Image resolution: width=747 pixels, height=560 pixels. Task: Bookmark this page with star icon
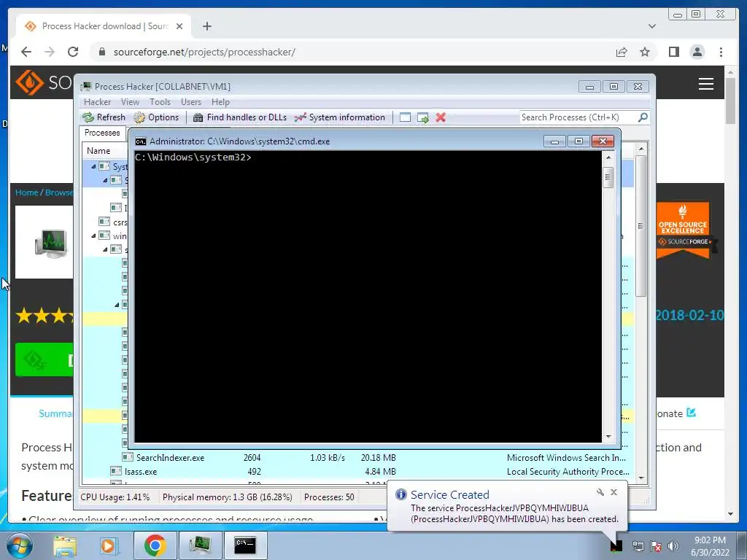[645, 52]
